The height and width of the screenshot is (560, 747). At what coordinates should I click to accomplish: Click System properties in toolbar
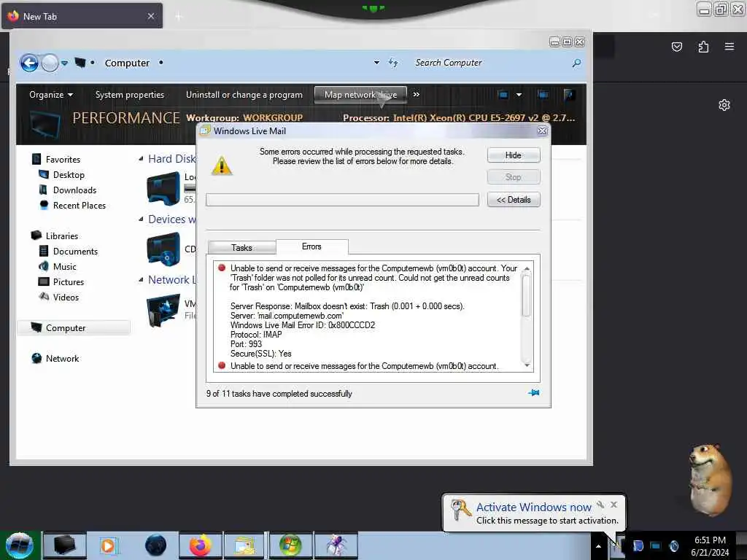130,94
